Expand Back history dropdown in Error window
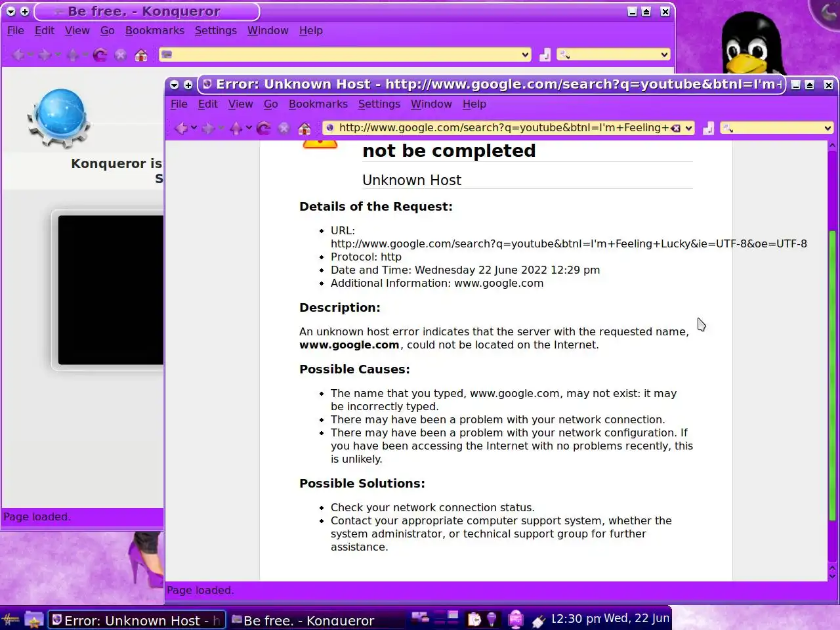840x630 pixels. 194,128
